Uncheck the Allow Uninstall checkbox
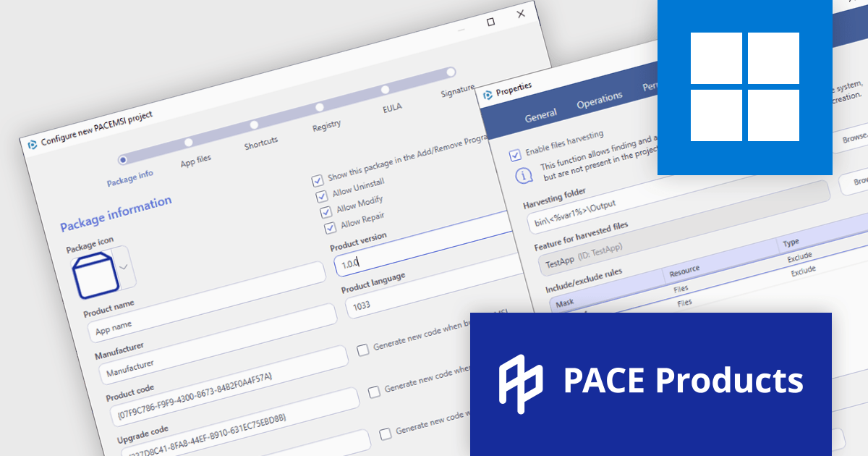The width and height of the screenshot is (868, 456). (322, 196)
